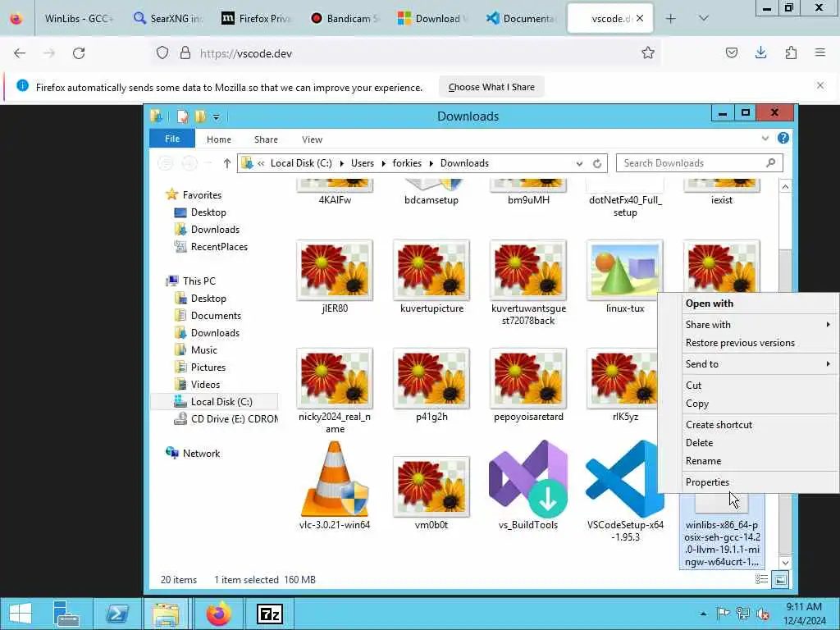
Task: Open the vlc-3.0.21-win64 installer icon
Action: (335, 479)
